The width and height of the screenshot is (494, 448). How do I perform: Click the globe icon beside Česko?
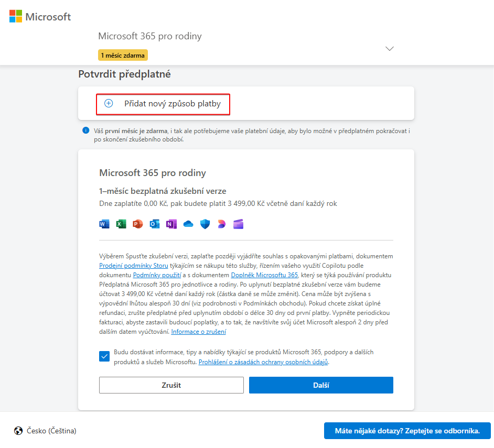pyautogui.click(x=19, y=431)
